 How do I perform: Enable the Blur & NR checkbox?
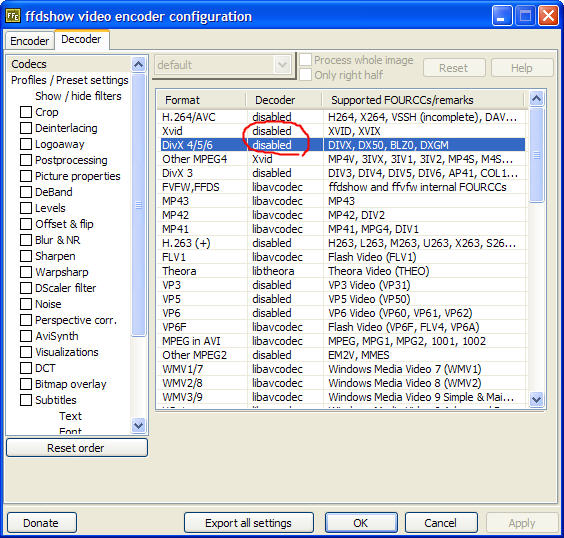(x=26, y=240)
